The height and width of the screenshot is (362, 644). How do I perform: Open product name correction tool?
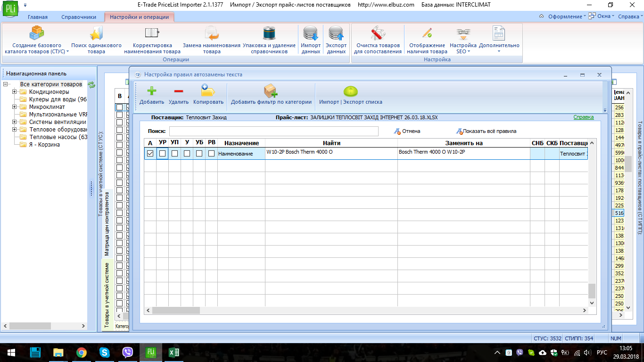click(152, 40)
